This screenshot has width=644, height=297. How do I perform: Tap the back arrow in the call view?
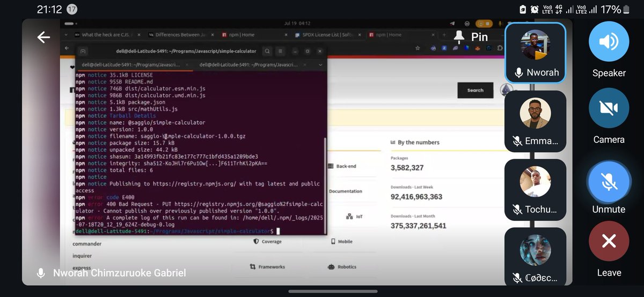pos(43,37)
